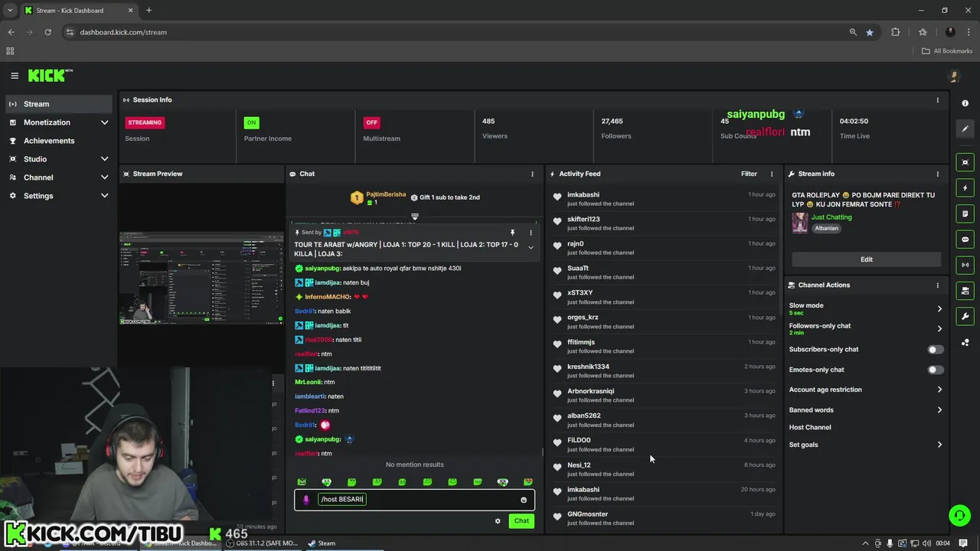Screen dimensions: 980x551
Task: Open OBS 31.1.2 from taskbar
Action: [x=262, y=543]
